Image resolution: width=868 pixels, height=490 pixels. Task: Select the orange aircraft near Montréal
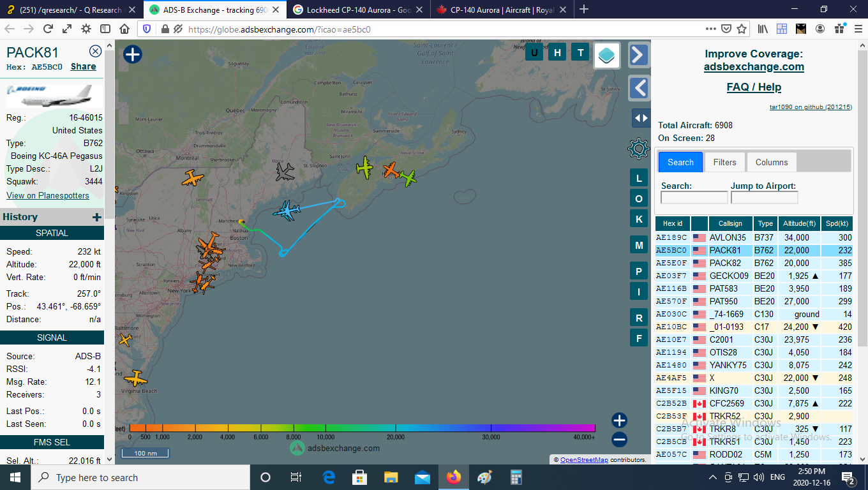pyautogui.click(x=192, y=178)
